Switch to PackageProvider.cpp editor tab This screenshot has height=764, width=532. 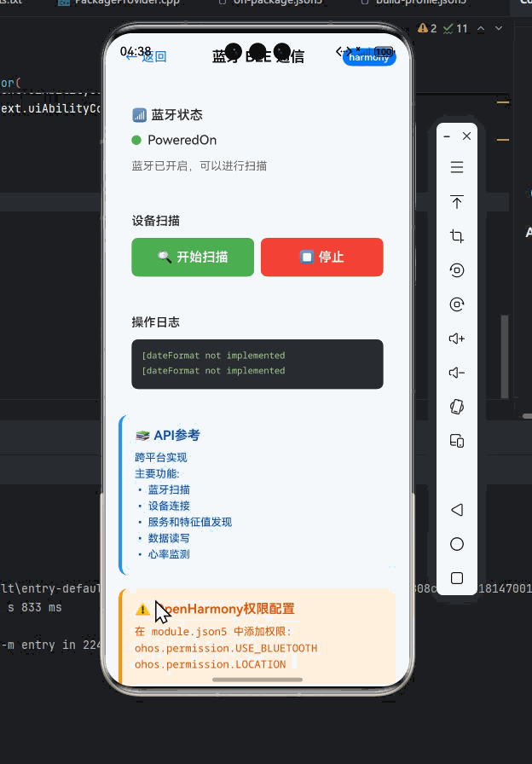119,3
